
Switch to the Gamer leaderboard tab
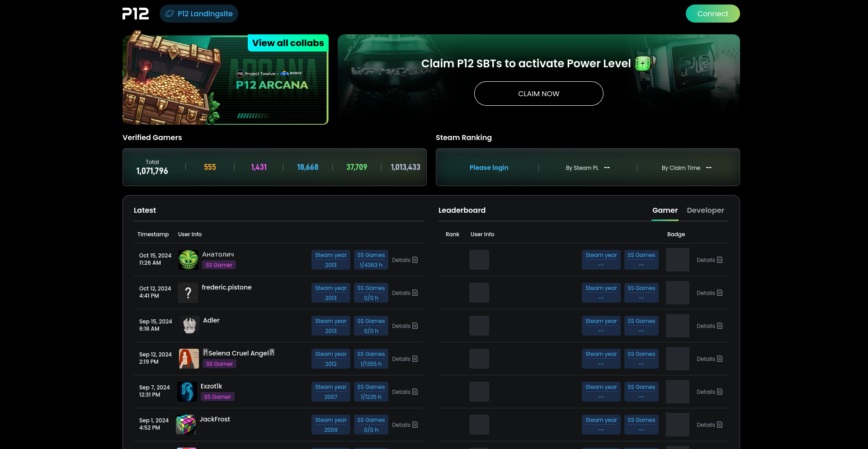[x=665, y=210]
